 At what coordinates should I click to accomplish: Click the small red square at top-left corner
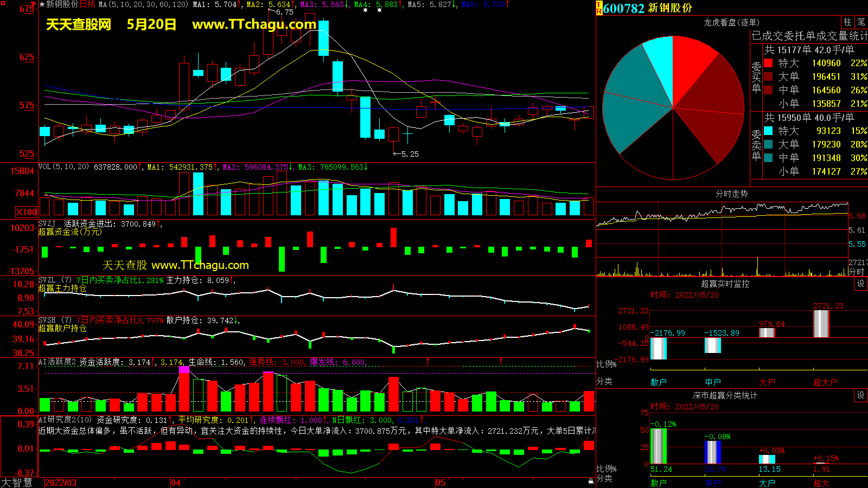(x=3, y=3)
